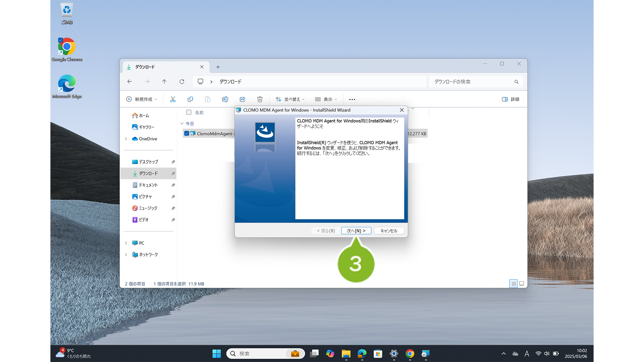This screenshot has width=644, height=362.
Task: Toggle the Details (詳細) pane button
Action: 511,99
